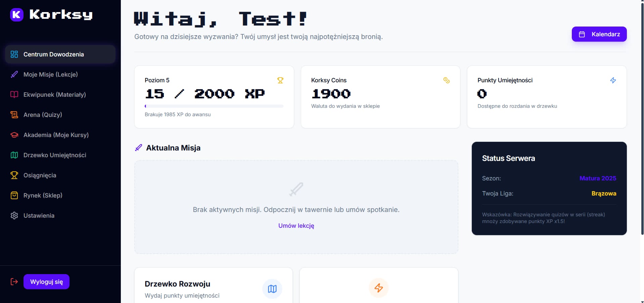
Task: Click the Wskazówka streak hint text
Action: tap(543, 218)
